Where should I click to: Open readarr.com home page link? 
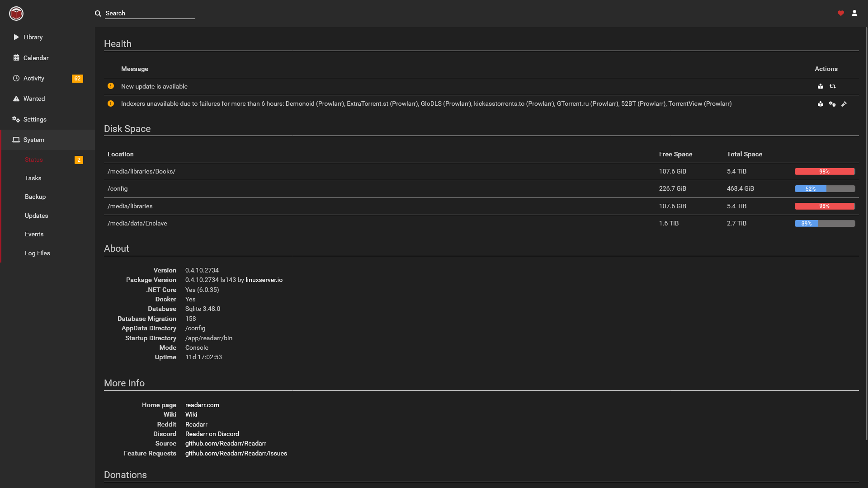point(202,405)
